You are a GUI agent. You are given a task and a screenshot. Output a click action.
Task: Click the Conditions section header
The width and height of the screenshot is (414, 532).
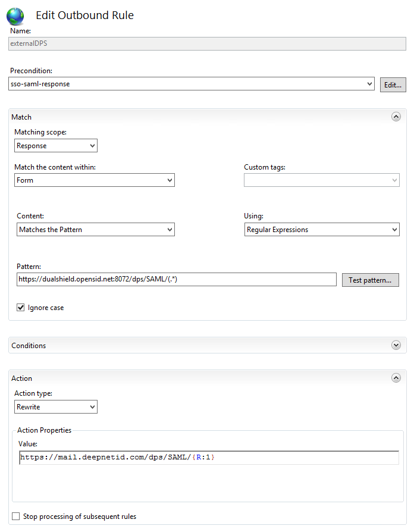29,346
